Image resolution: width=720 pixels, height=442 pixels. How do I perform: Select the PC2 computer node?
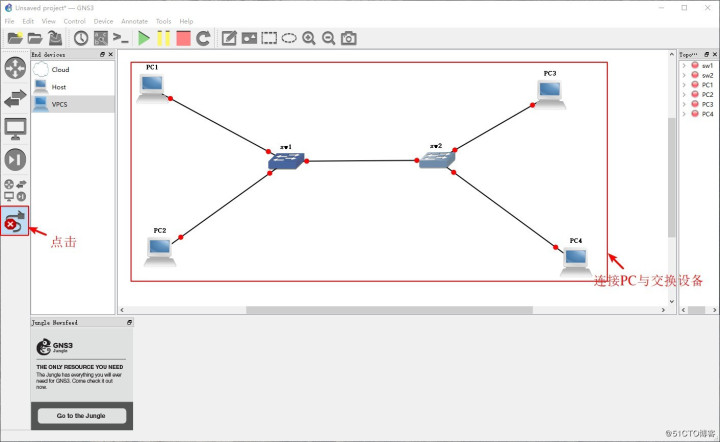coord(160,252)
